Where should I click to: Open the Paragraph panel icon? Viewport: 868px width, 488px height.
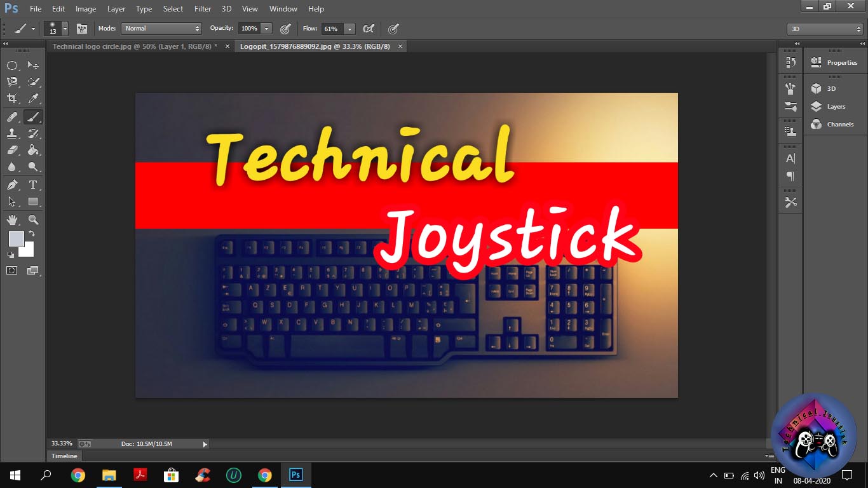click(x=790, y=176)
